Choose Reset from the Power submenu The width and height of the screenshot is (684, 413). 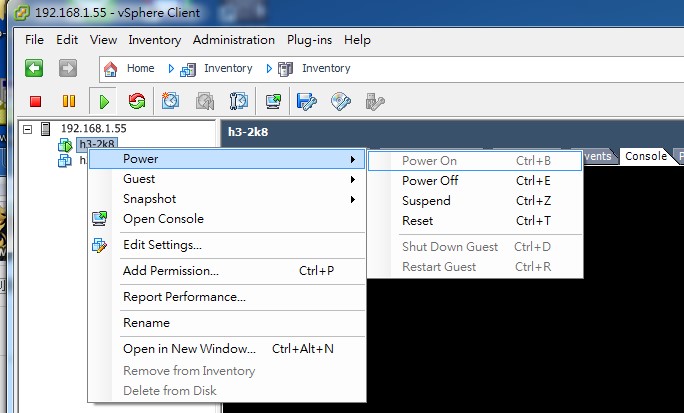pyautogui.click(x=475, y=221)
